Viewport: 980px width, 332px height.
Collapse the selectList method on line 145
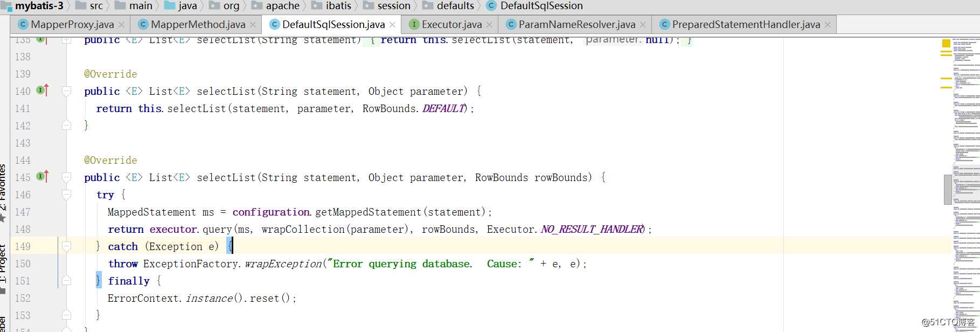pyautogui.click(x=67, y=177)
